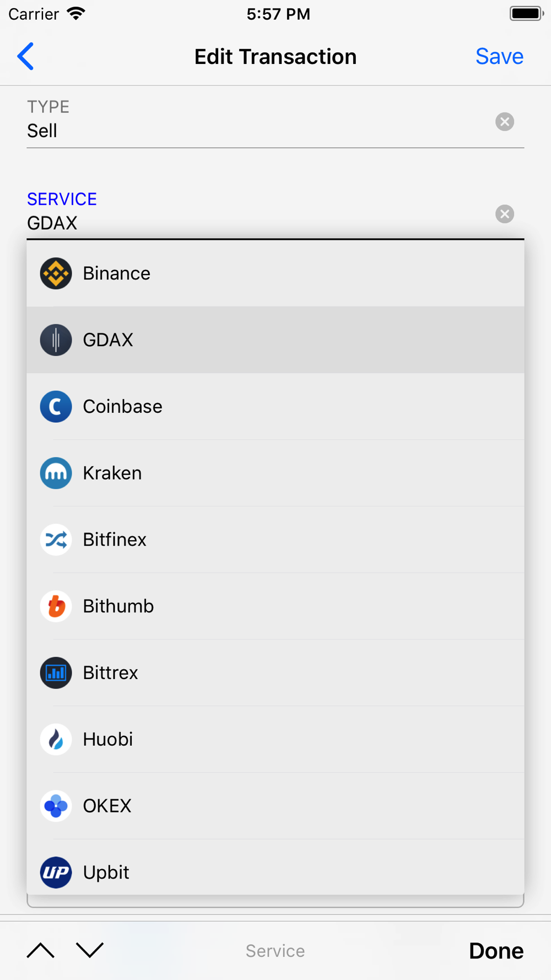Save the edited transaction
Screen dimensions: 551x980
pos(499,56)
